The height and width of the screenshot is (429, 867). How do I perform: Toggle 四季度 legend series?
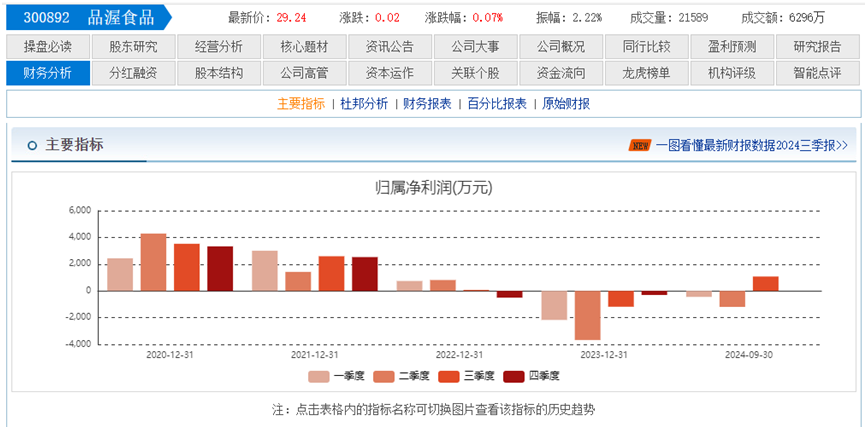(x=532, y=376)
